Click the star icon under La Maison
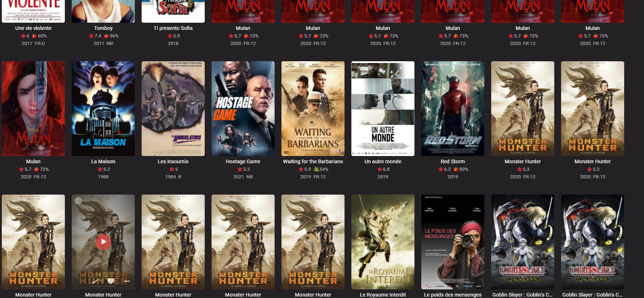 pyautogui.click(x=100, y=169)
